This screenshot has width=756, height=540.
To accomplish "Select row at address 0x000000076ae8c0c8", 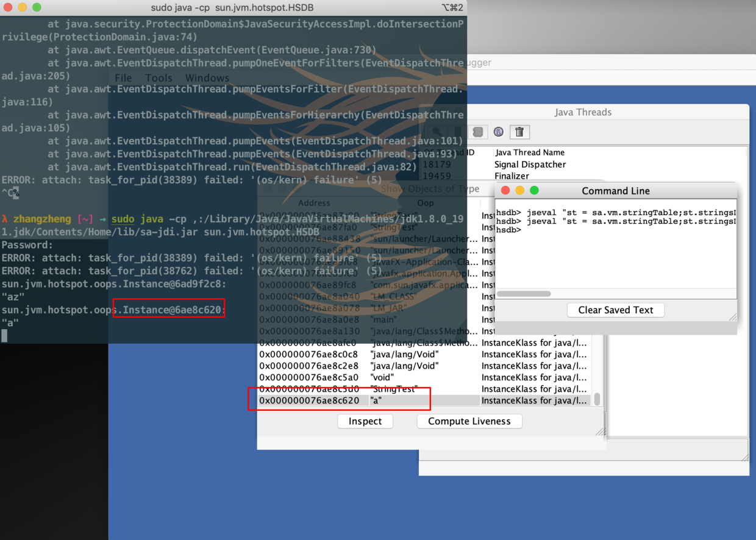I will click(x=308, y=354).
